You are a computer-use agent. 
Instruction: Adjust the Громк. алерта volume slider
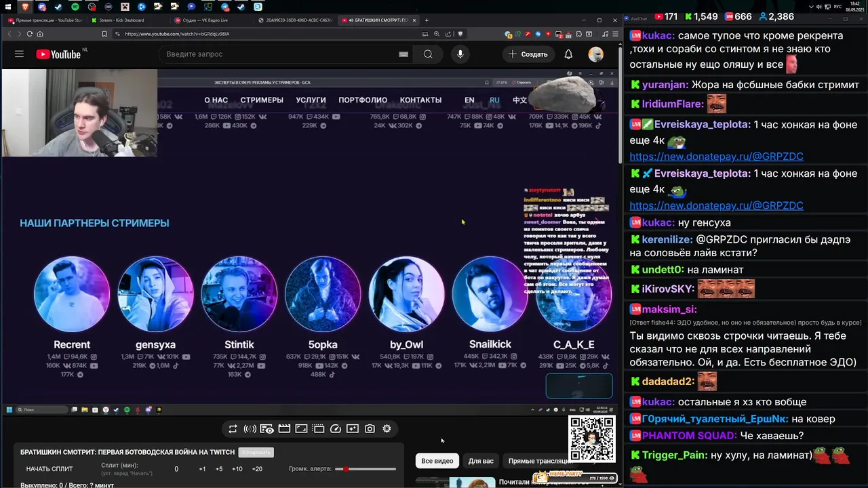point(366,469)
